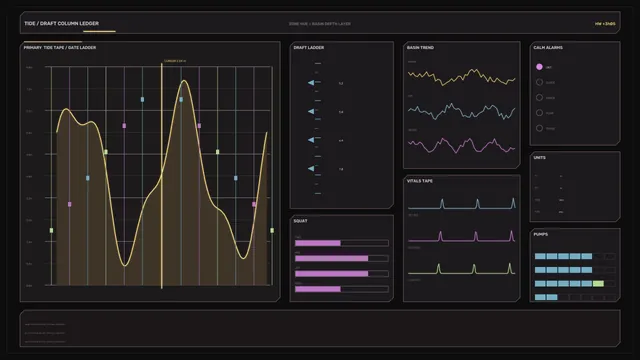The height and width of the screenshot is (360, 640).
Task: Click the green gate marker at chart's right edge
Action: point(272,231)
